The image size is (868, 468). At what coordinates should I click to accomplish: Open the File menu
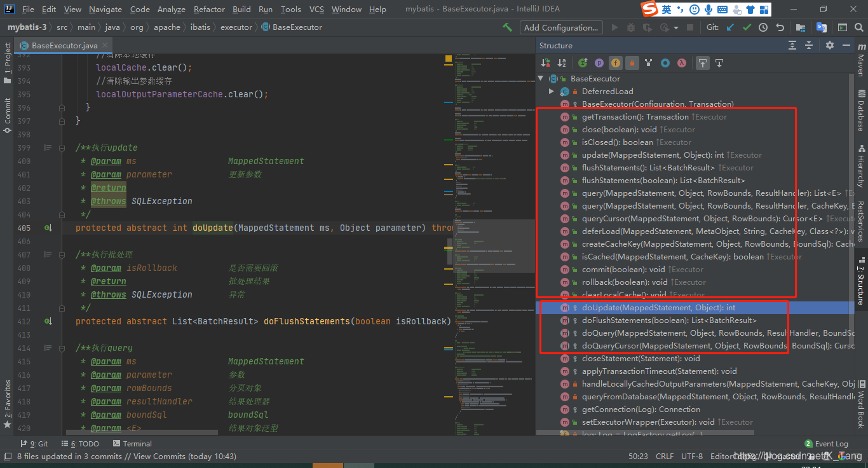(28, 9)
